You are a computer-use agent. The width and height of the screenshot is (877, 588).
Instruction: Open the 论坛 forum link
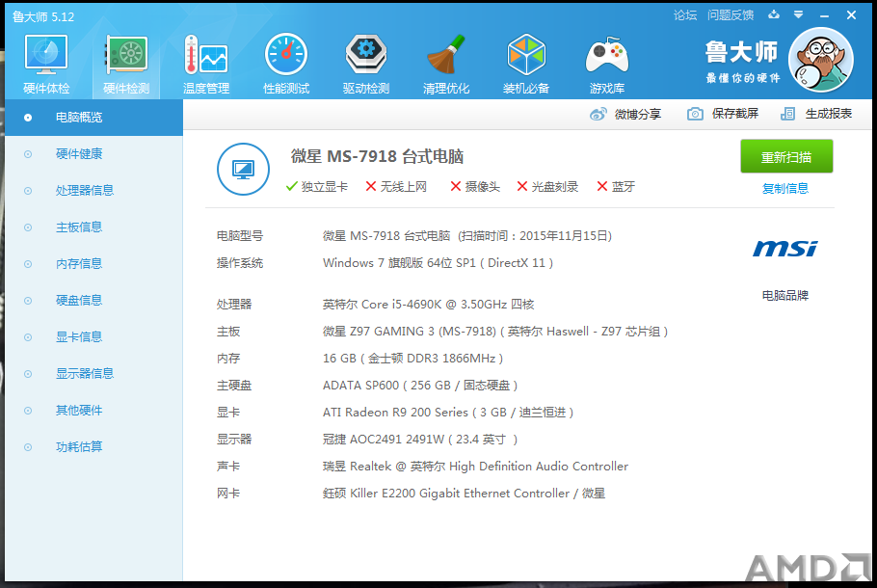tap(685, 15)
